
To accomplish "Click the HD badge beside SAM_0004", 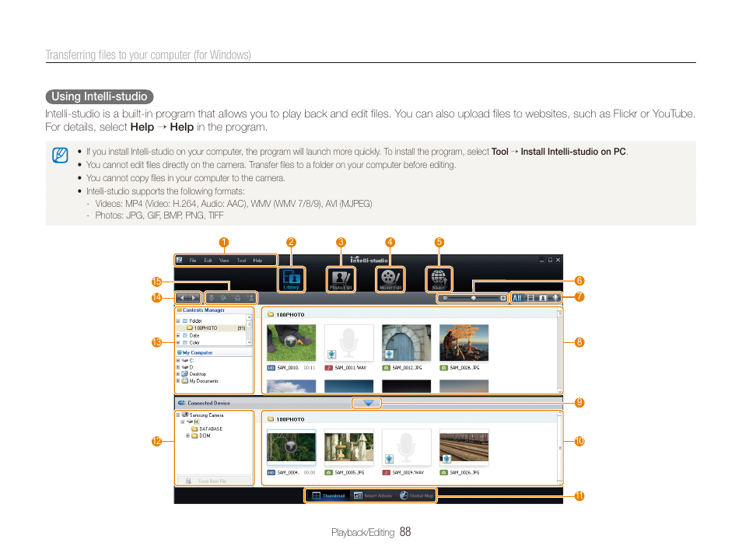I will pyautogui.click(x=271, y=472).
